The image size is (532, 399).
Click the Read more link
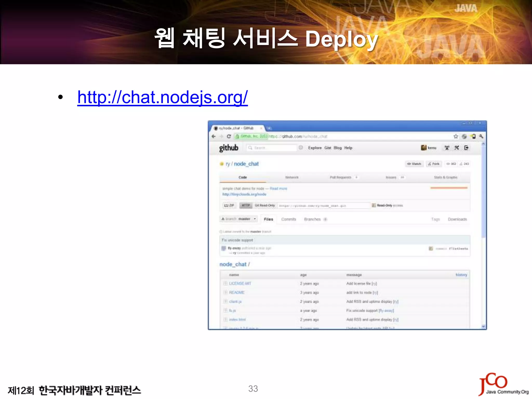pos(278,189)
